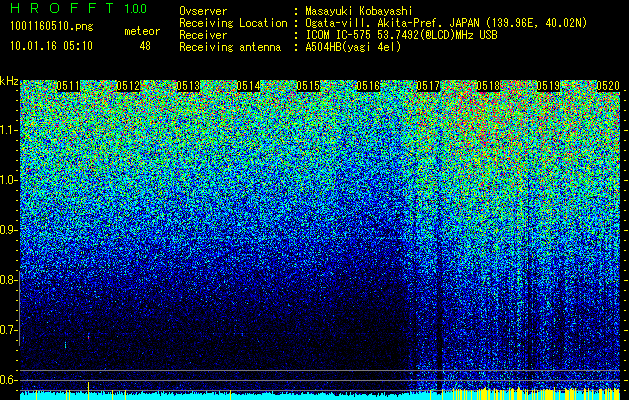The height and width of the screenshot is (400, 629).
Task: Click the red meteor echo dot near 0.7 kHz
Action: (x=89, y=337)
